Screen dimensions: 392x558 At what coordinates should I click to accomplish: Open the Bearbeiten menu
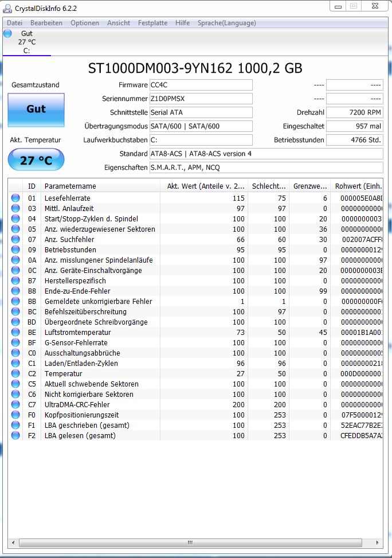(46, 23)
